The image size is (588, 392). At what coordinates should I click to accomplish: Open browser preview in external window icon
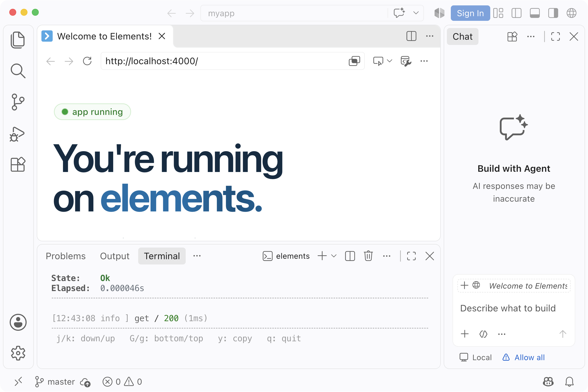tap(355, 61)
